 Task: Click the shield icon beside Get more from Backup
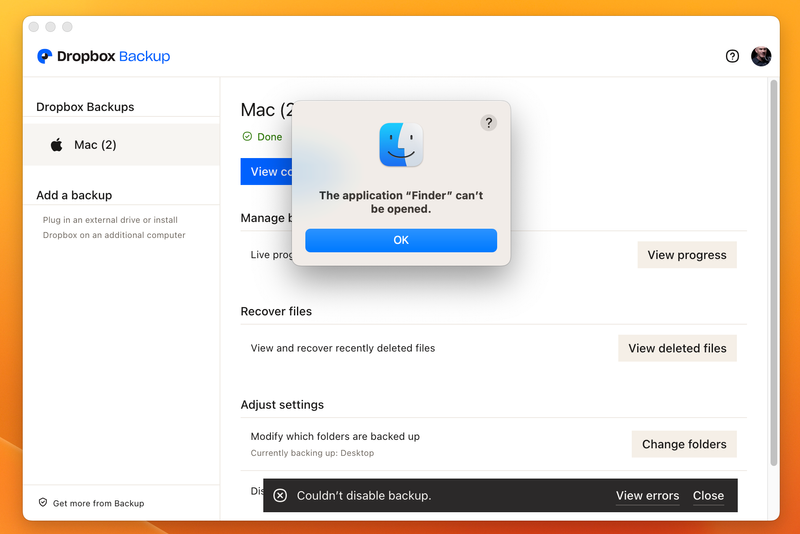tap(43, 503)
